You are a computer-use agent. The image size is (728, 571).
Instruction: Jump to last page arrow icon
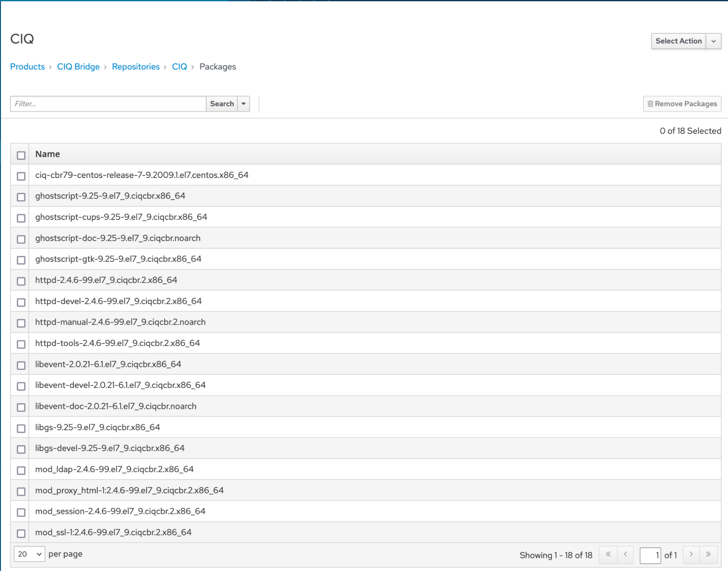pos(708,555)
